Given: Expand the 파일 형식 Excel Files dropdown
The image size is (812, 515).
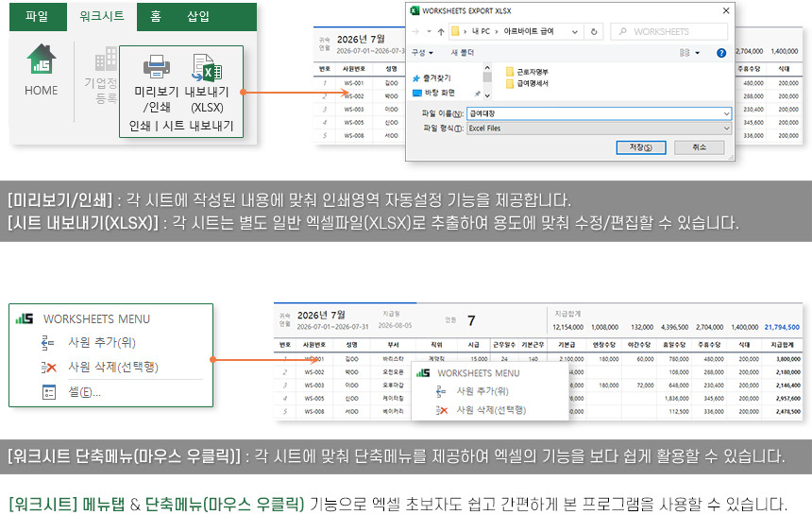Looking at the screenshot, I should 725,128.
